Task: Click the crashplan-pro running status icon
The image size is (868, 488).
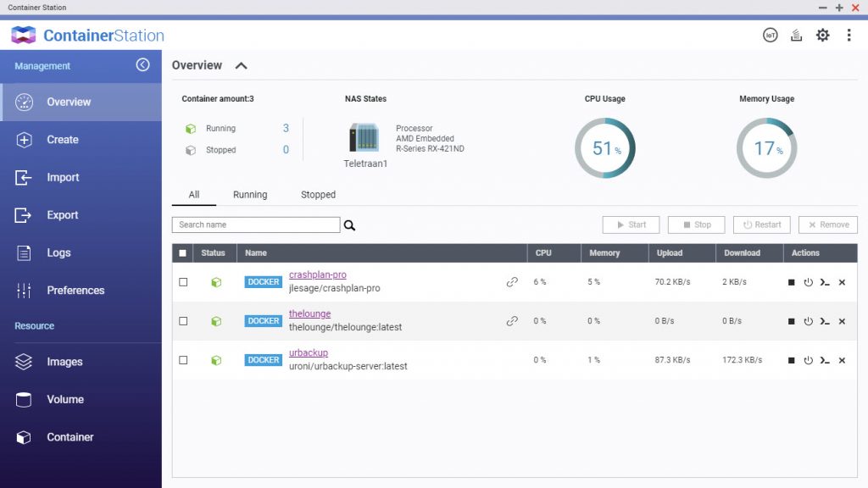Action: [216, 282]
